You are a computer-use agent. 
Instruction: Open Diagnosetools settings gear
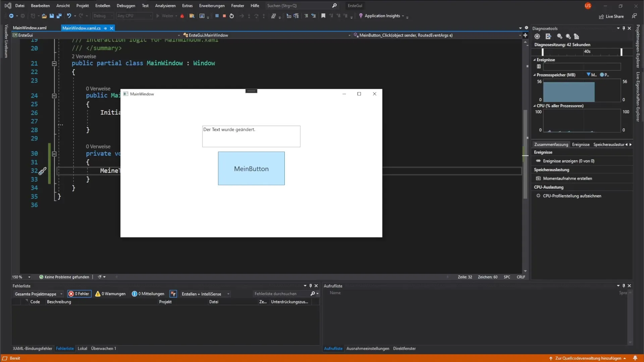pos(537,36)
